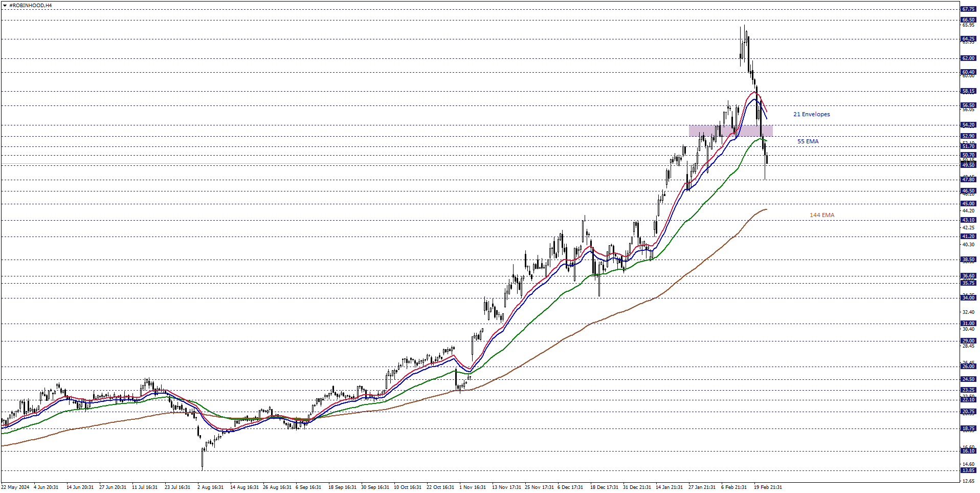Click the 16.10 price level label
This screenshot has height=493, width=980.
point(968,451)
